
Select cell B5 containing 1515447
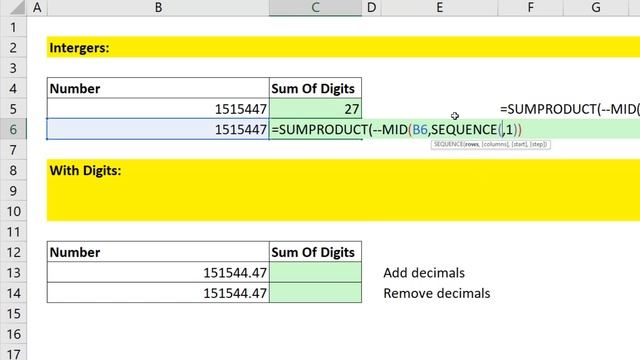(x=158, y=109)
